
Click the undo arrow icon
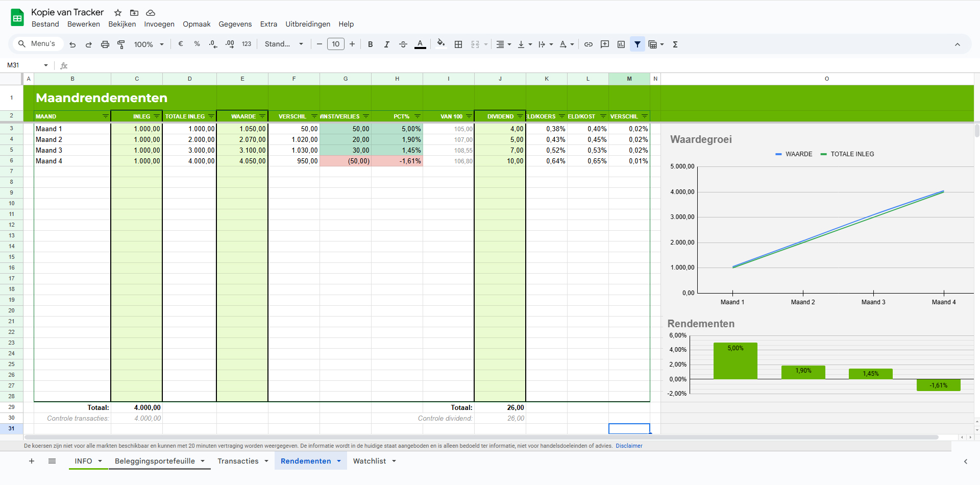pos(72,44)
